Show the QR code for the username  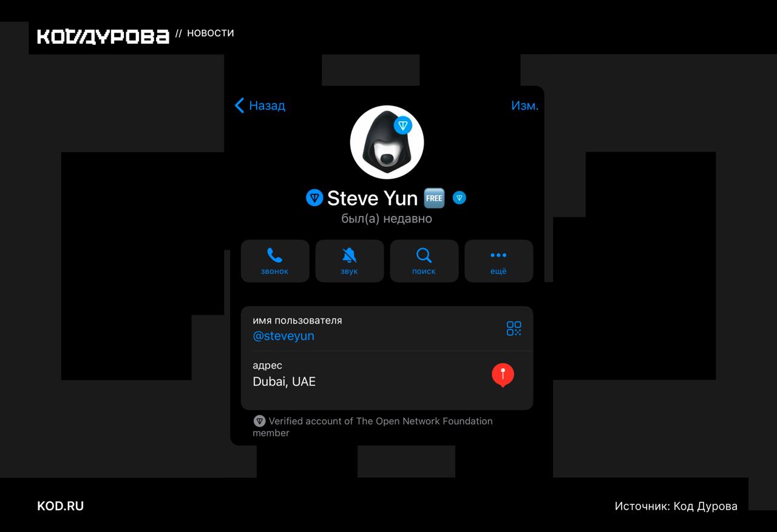coord(514,328)
